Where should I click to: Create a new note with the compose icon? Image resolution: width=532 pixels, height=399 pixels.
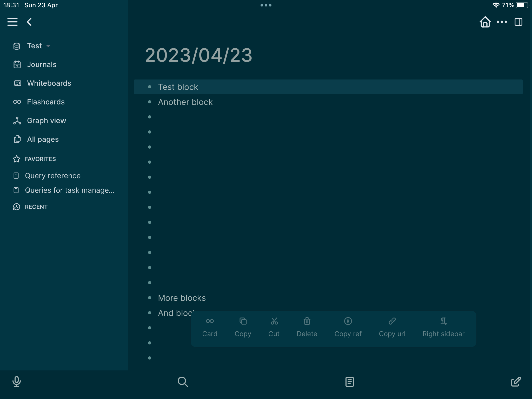pyautogui.click(x=515, y=382)
